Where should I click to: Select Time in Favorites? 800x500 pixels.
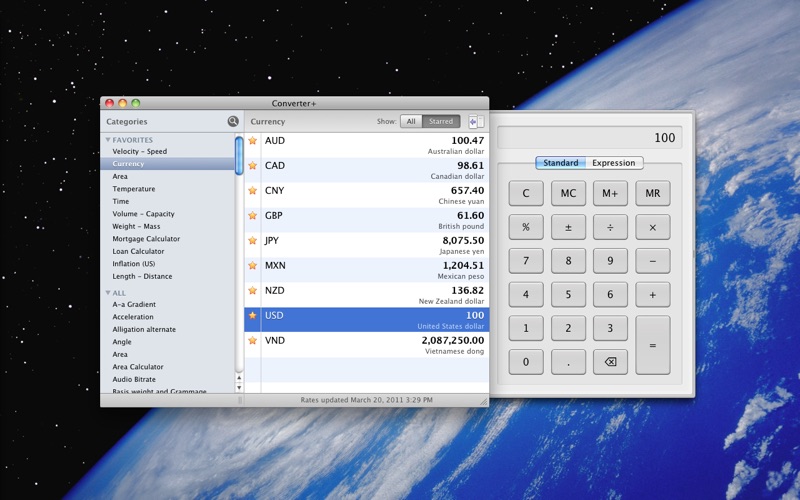click(x=121, y=202)
